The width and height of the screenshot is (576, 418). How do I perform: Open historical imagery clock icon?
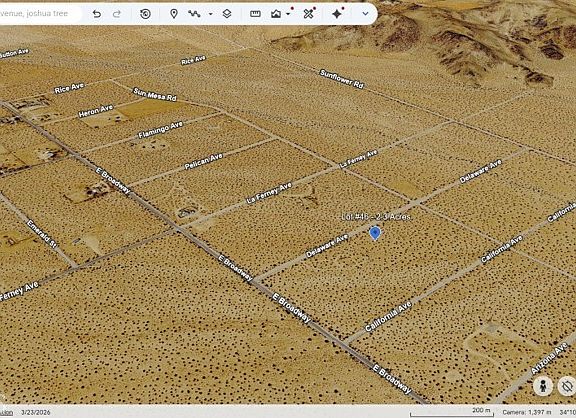coord(145,14)
